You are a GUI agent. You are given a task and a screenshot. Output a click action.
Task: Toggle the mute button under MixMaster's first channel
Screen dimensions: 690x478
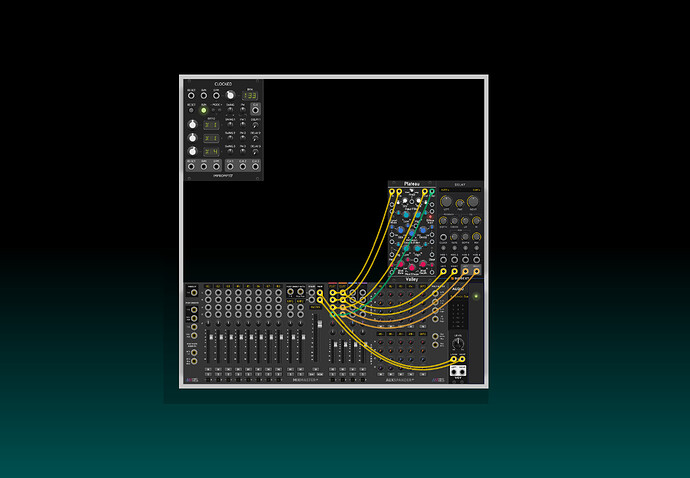coord(208,369)
